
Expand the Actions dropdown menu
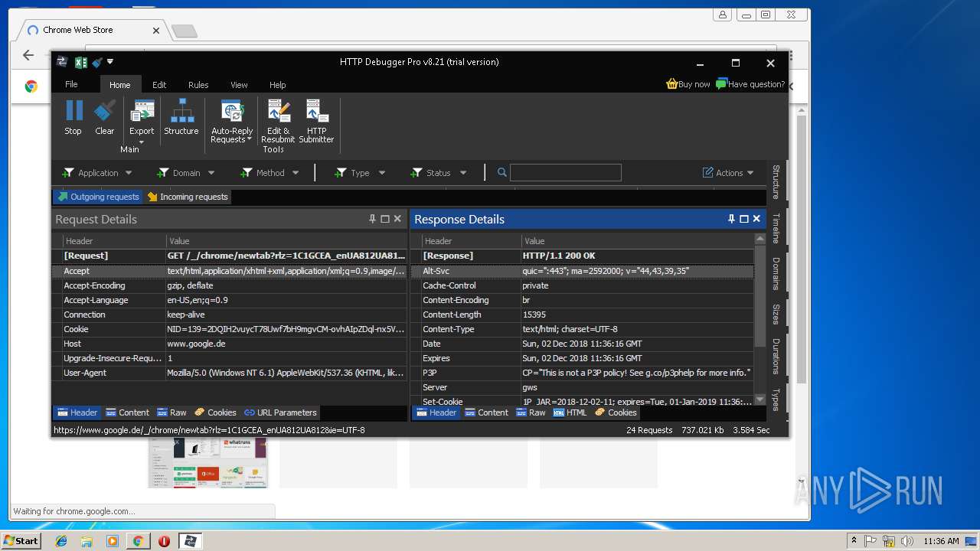(x=729, y=173)
